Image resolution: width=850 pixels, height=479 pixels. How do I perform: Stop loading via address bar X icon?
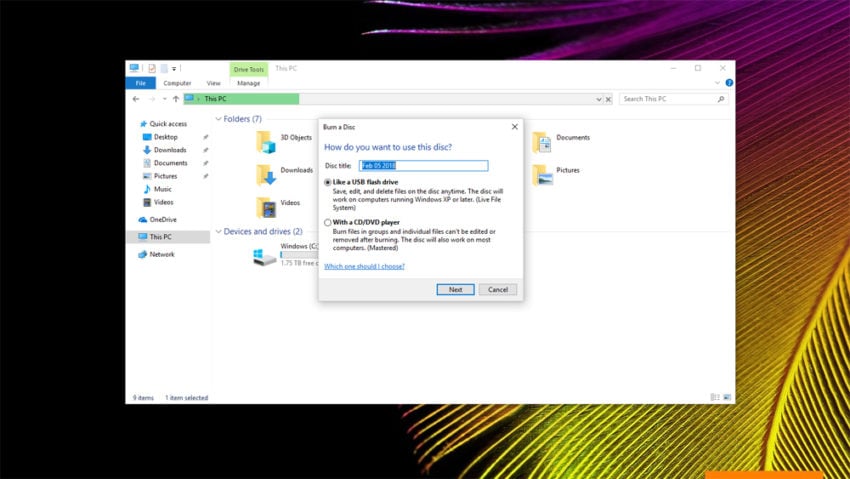(x=608, y=99)
